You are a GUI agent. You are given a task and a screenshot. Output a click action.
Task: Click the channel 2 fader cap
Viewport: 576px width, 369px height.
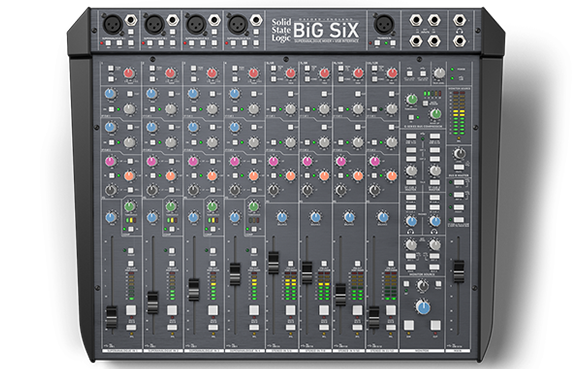152,302
